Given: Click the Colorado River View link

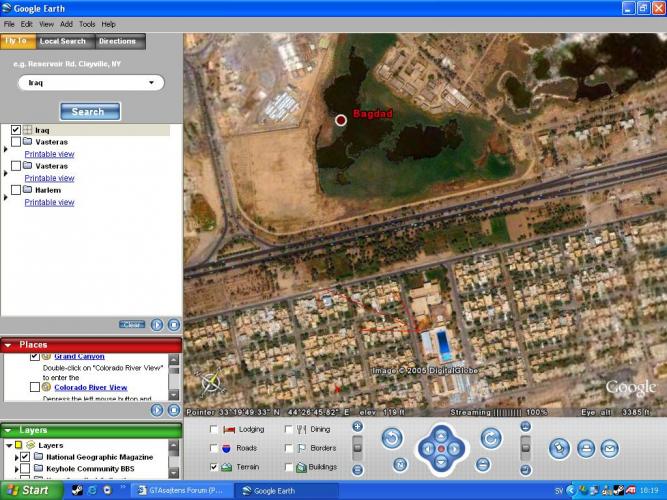Looking at the screenshot, I should point(91,387).
